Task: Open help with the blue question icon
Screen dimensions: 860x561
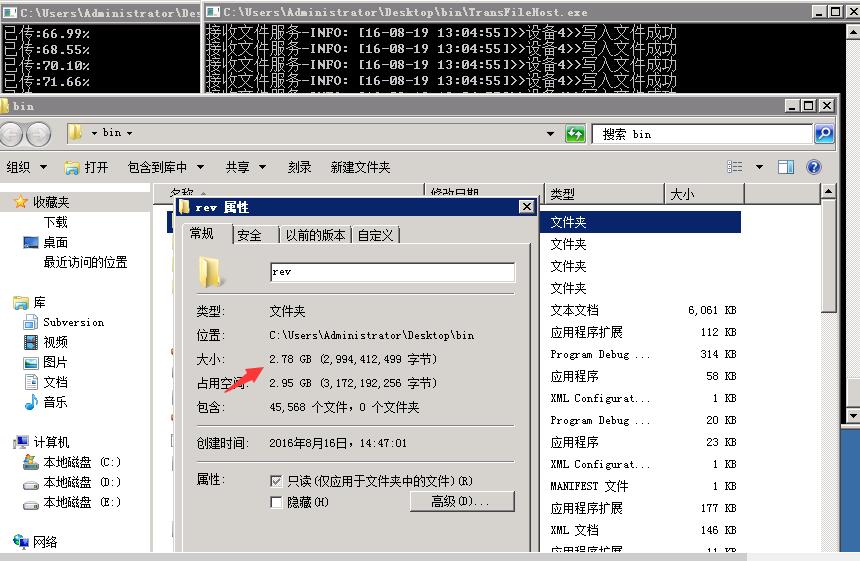Action: pyautogui.click(x=814, y=167)
